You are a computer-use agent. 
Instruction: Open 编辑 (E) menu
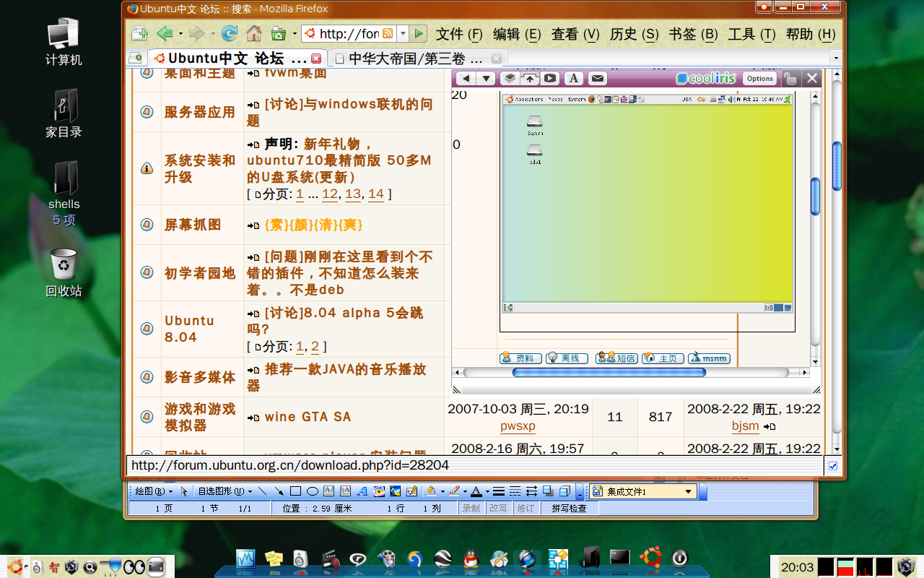tap(517, 34)
